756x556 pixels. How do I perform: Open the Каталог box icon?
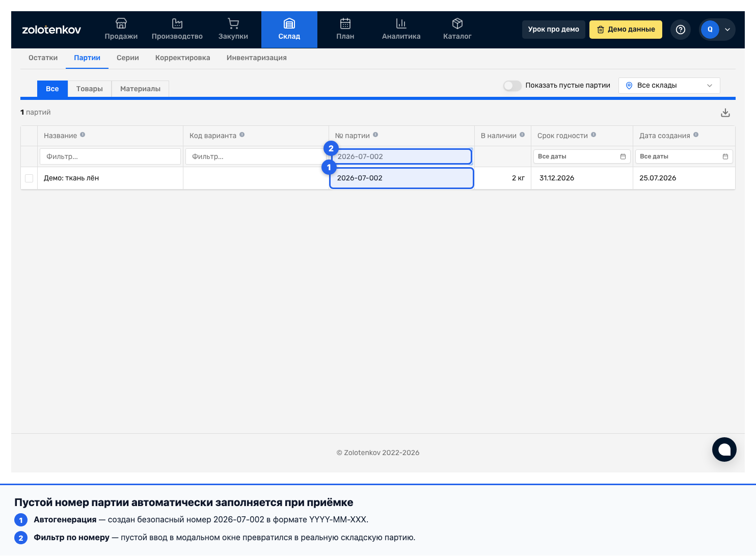coord(457,23)
